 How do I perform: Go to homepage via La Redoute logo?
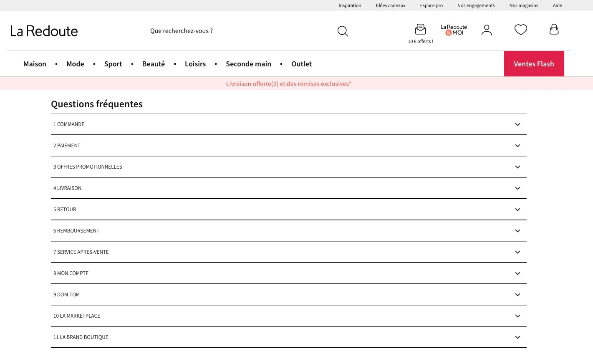point(44,31)
